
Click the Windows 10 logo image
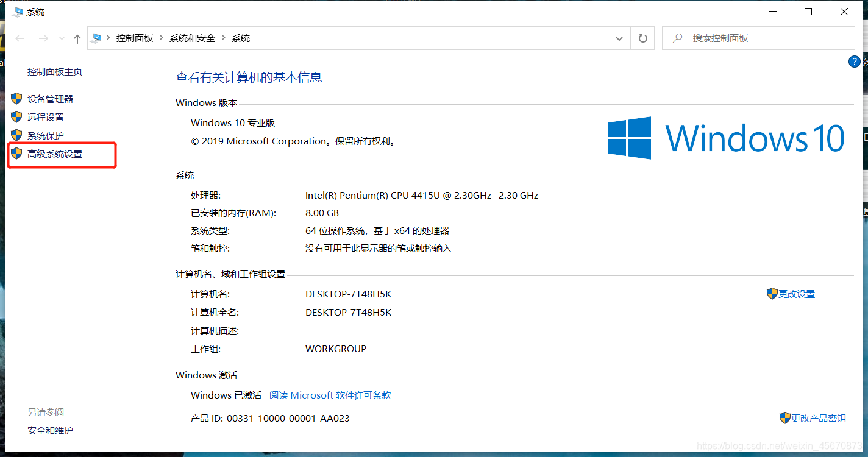pyautogui.click(x=727, y=138)
